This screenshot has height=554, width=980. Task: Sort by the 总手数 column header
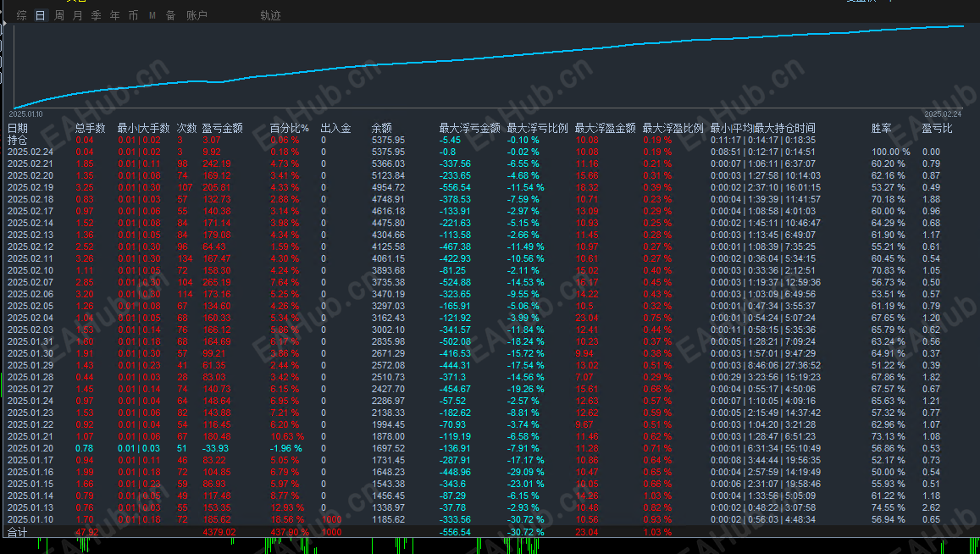91,128
